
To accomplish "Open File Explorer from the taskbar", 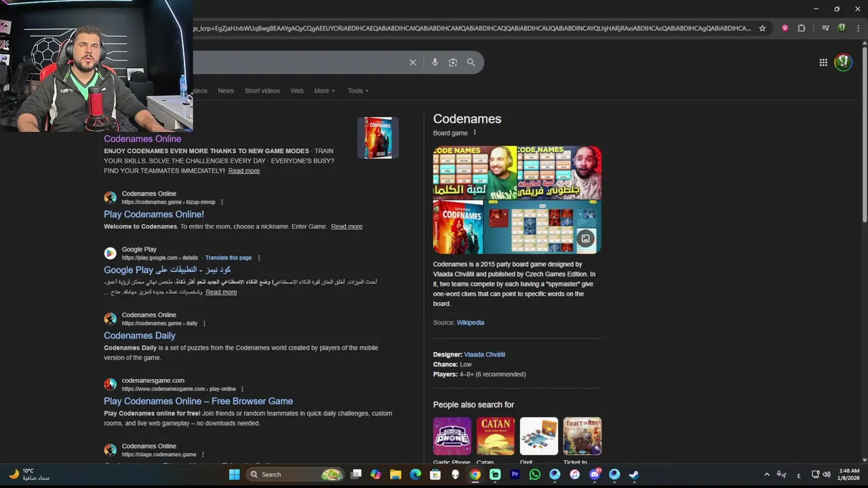I will point(396,474).
